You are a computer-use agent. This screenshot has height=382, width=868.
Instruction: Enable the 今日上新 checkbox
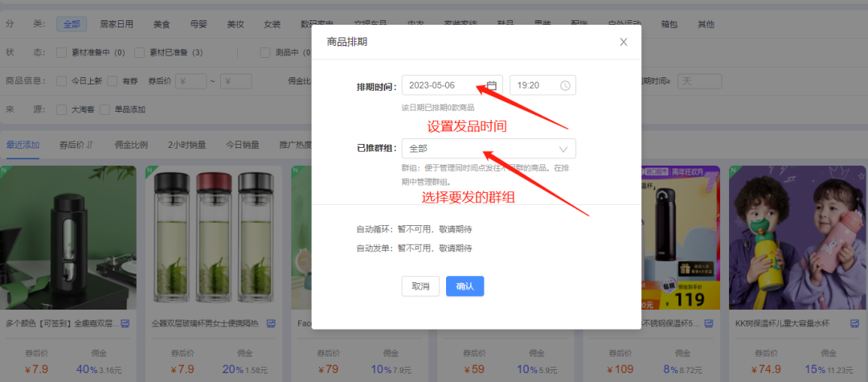click(62, 81)
